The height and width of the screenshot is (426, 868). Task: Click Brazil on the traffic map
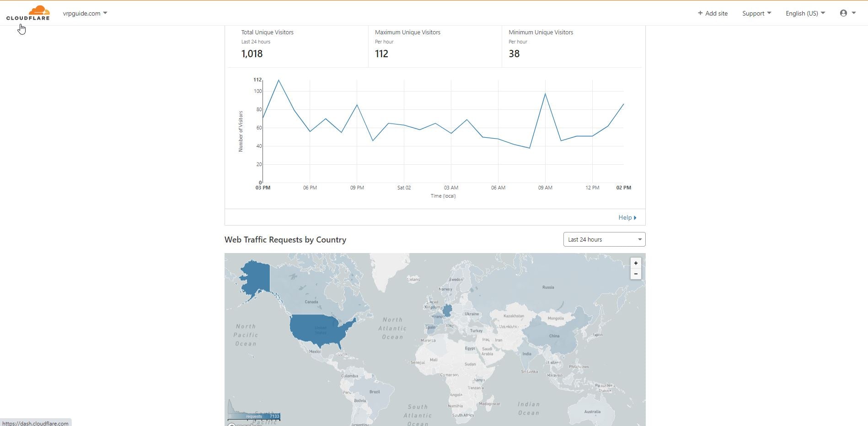click(x=375, y=392)
